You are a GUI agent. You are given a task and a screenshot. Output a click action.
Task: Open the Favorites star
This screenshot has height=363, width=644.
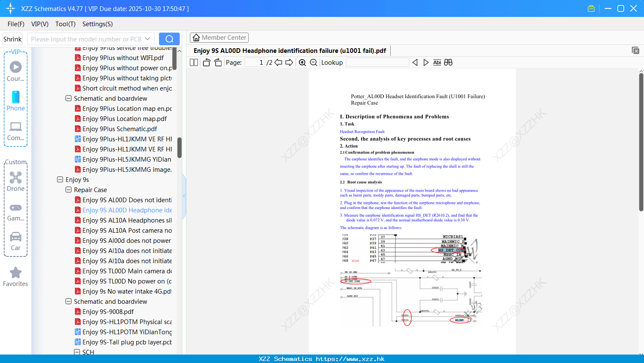tap(16, 277)
